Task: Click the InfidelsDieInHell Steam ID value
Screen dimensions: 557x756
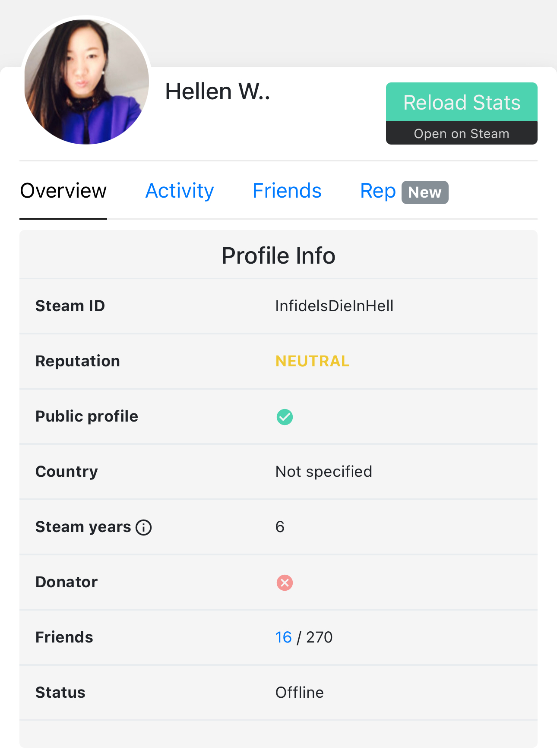Action: click(334, 306)
